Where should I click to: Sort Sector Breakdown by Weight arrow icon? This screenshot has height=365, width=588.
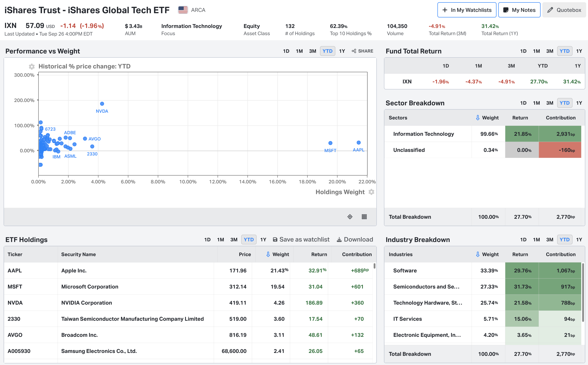[478, 118]
